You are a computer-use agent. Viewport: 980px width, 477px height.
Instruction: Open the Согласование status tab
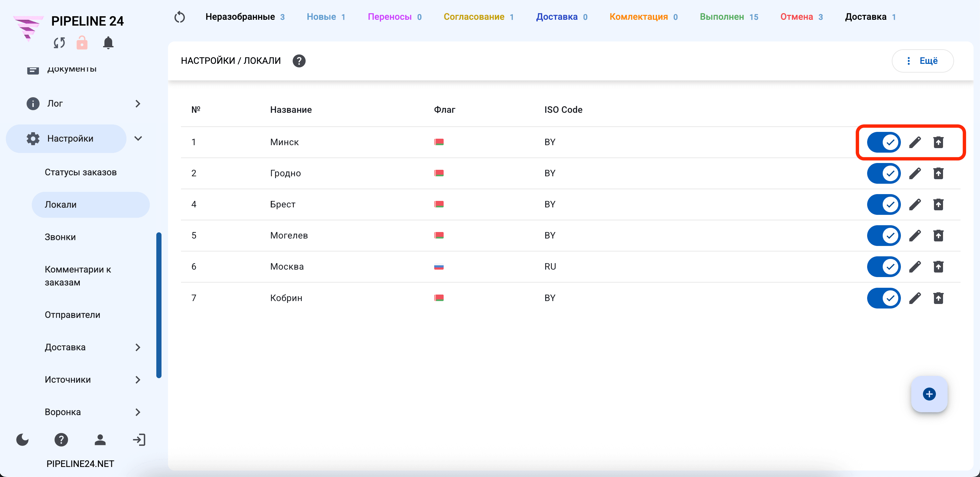479,17
